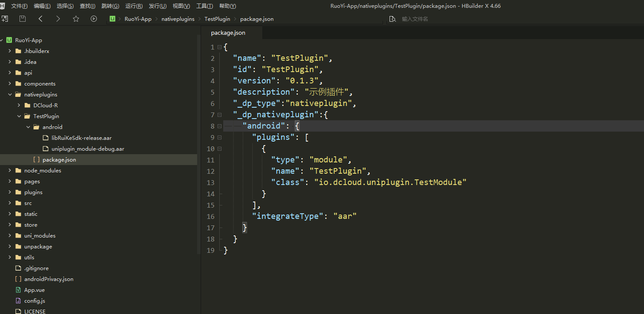644x314 pixels.
Task: Open the 选择(S) menu
Action: pos(65,6)
